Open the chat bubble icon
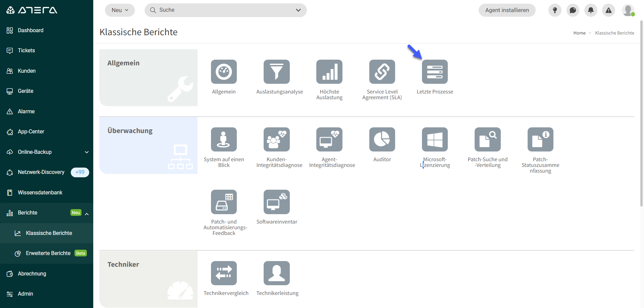644x308 pixels. [x=573, y=10]
